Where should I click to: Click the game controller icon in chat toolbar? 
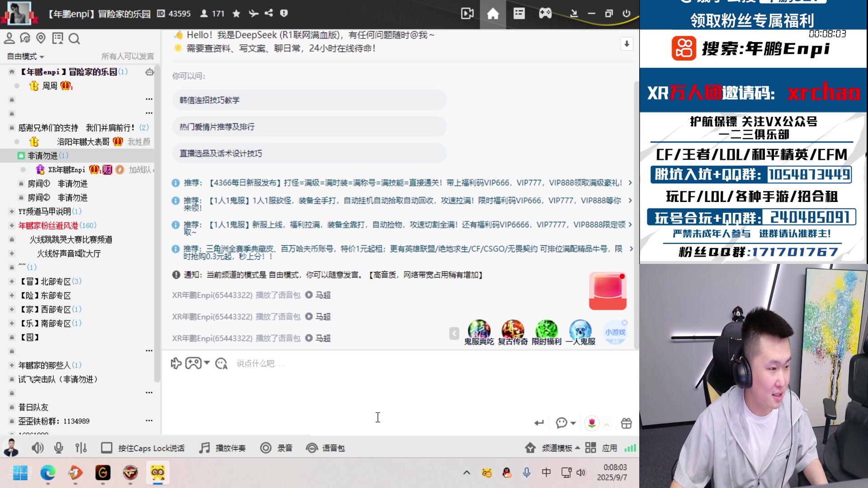[193, 363]
